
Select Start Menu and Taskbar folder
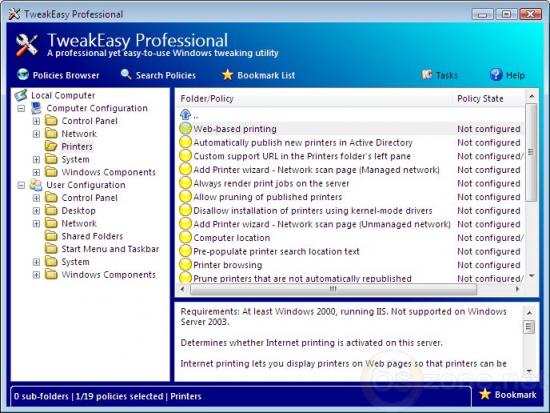click(x=110, y=249)
